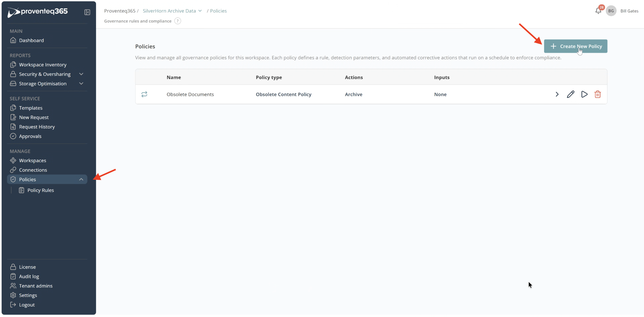The width and height of the screenshot is (644, 317).
Task: Click Policies shield icon
Action: [13, 179]
